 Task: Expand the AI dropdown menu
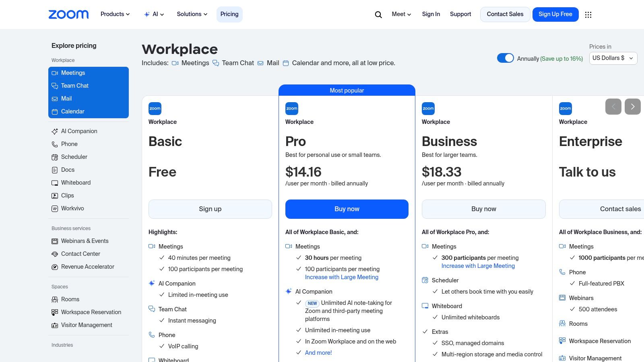(154, 14)
